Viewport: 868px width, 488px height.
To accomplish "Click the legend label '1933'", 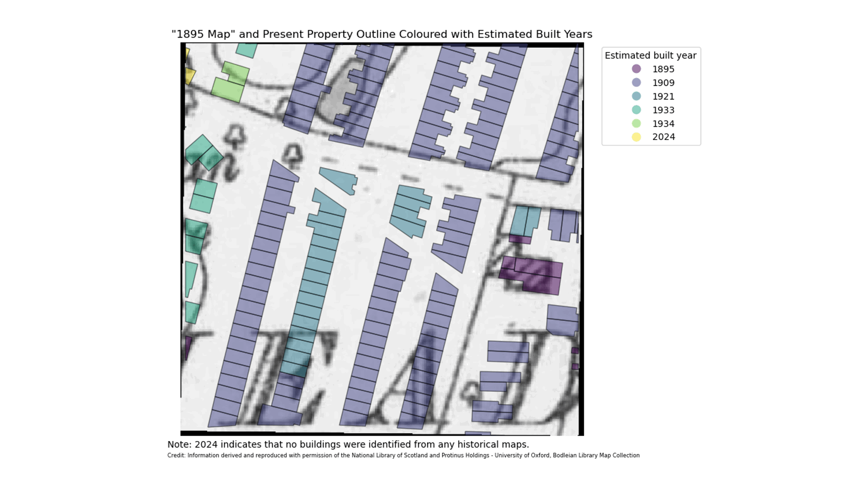I will click(663, 110).
